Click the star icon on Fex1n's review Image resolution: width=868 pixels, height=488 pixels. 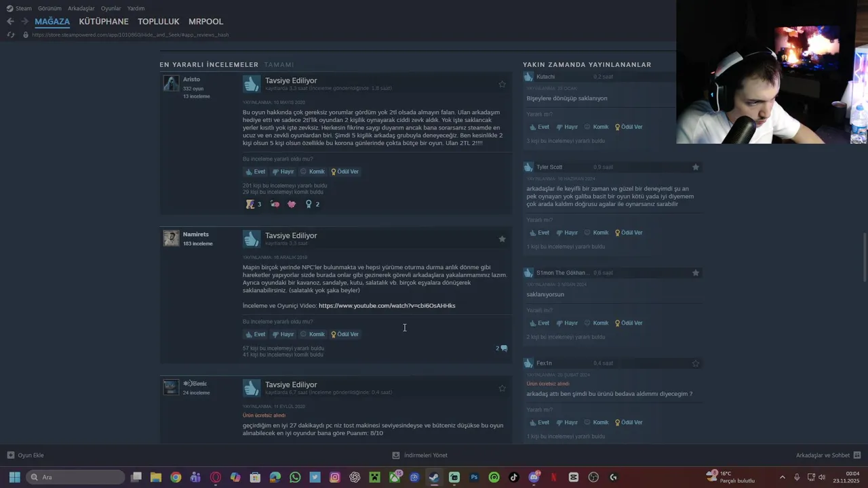pyautogui.click(x=696, y=363)
